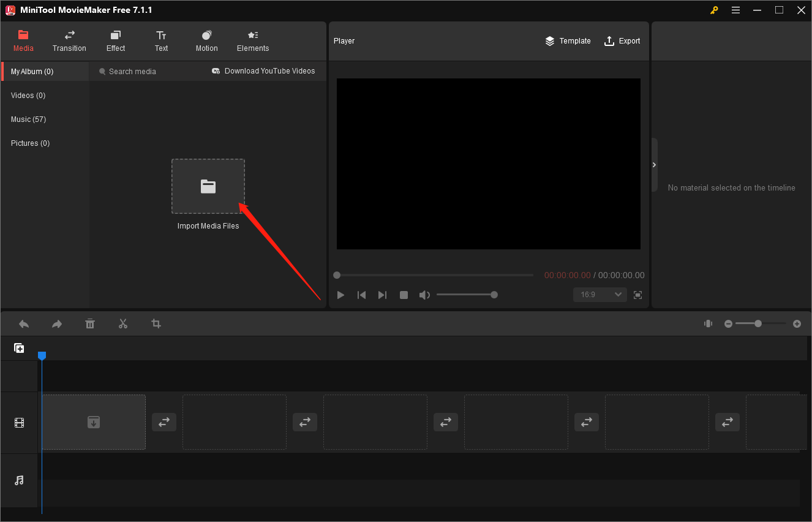Click the fifth empty clip placeholder

pyautogui.click(x=657, y=422)
